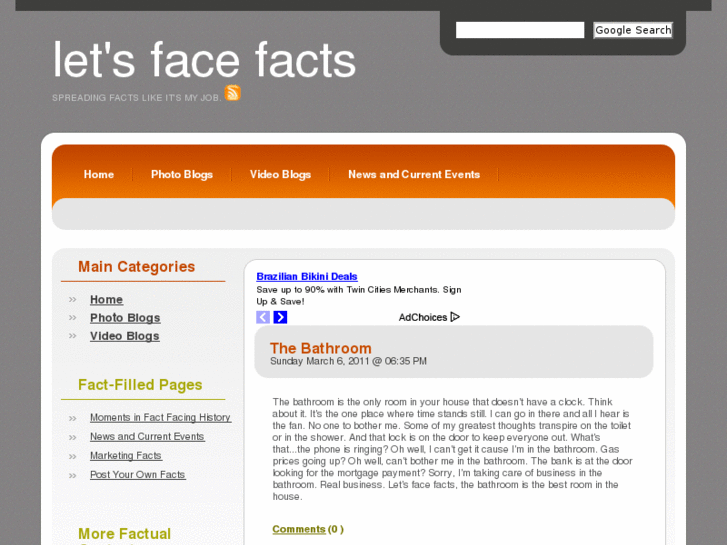Click the ad next arrow icon
This screenshot has height=545, width=727.
pos(280,317)
